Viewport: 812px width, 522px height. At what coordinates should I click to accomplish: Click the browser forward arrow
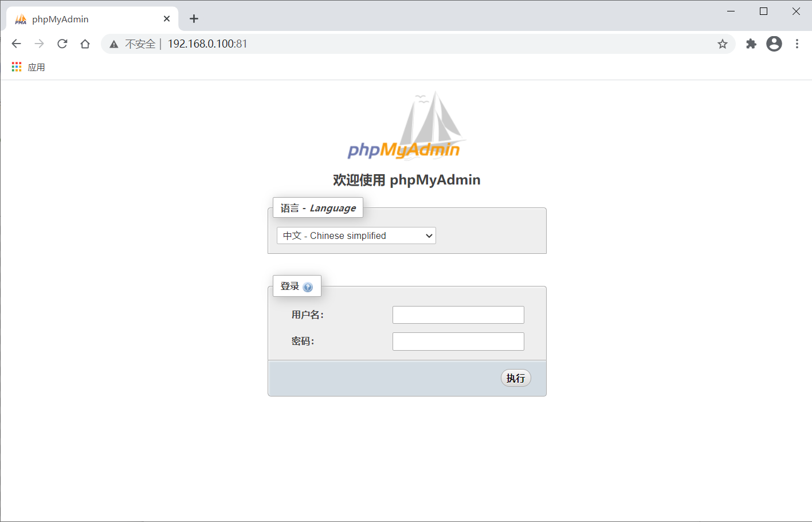click(x=39, y=44)
